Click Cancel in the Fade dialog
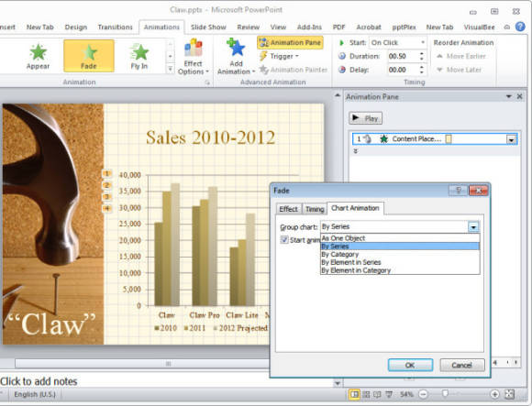 point(461,365)
